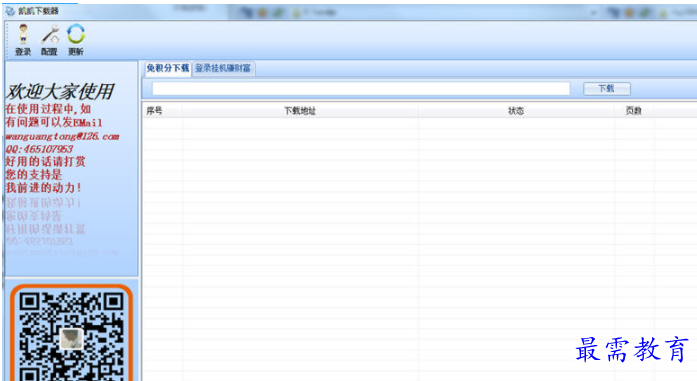
Task: Click the QQ:465107953 text
Action: click(39, 149)
